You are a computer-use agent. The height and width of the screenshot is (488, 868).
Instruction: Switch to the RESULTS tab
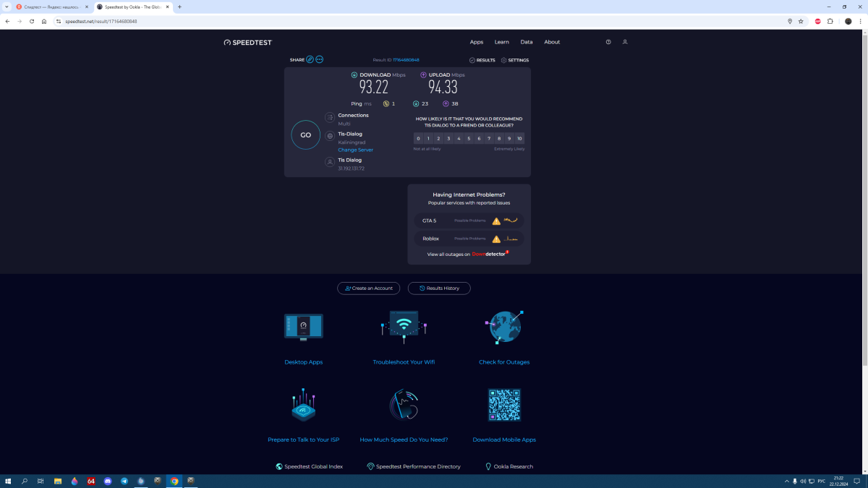pos(482,60)
